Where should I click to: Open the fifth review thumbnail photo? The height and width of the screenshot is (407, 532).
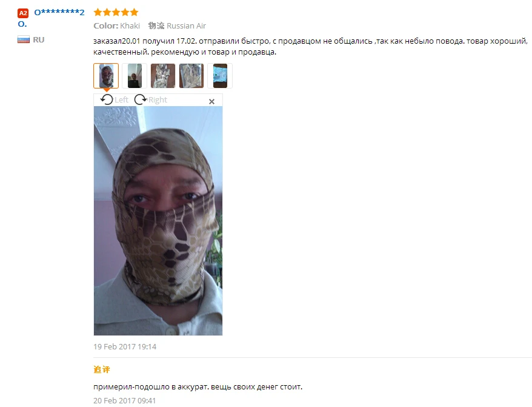(220, 76)
